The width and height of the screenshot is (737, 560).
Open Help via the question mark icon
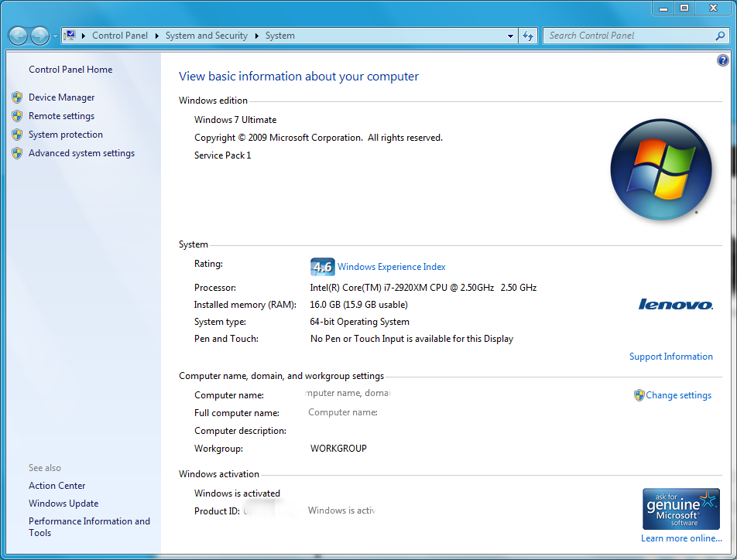point(722,60)
